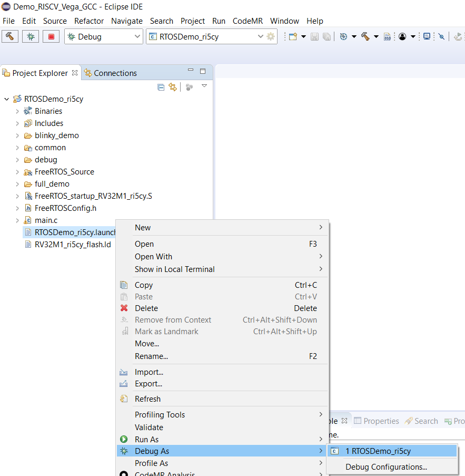Expand the main.c node
Viewport: 465px width, 476px height.
pyautogui.click(x=17, y=220)
